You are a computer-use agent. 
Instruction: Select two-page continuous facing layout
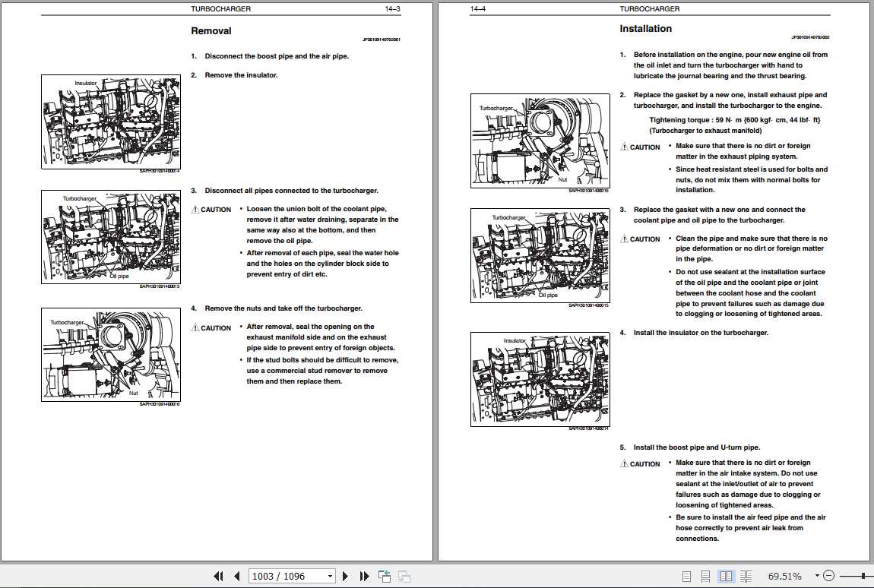[x=746, y=577]
